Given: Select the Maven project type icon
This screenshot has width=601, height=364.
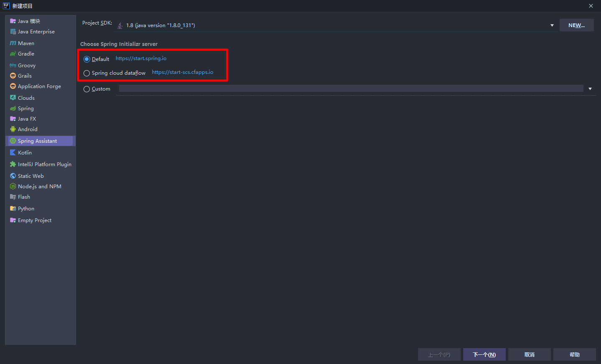Looking at the screenshot, I should [x=13, y=43].
